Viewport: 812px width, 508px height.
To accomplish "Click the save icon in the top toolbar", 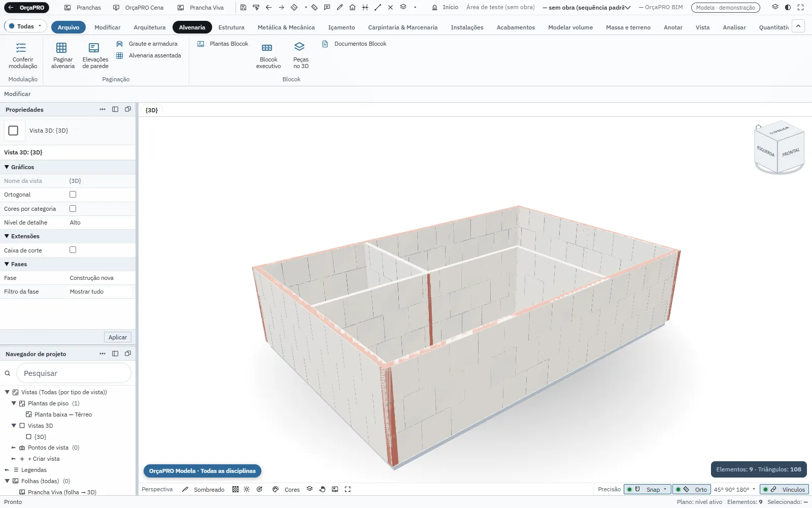I will tap(243, 8).
